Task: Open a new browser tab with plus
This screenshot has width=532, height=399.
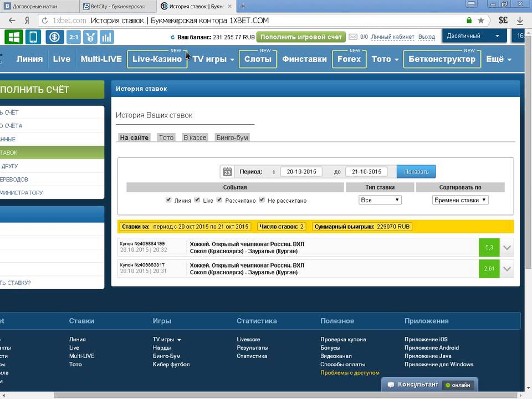Action: 243,6
